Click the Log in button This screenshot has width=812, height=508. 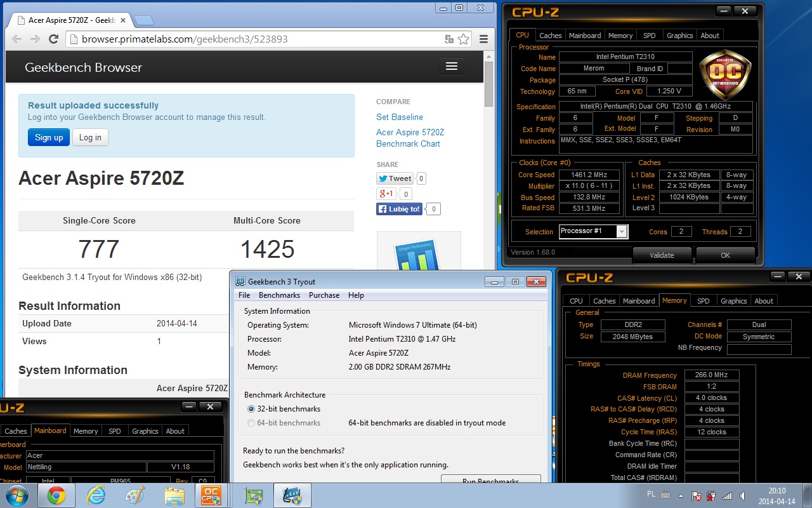[x=90, y=137]
